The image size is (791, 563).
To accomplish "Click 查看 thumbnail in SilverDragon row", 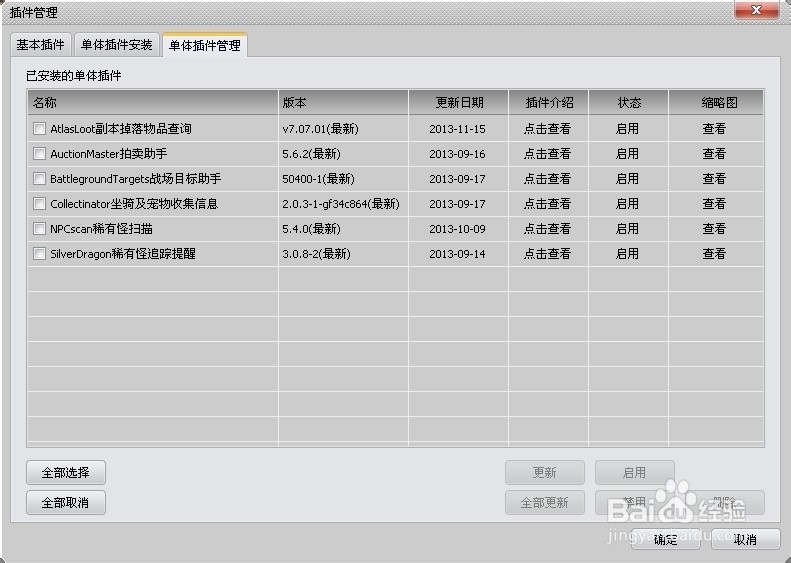I will [x=714, y=254].
